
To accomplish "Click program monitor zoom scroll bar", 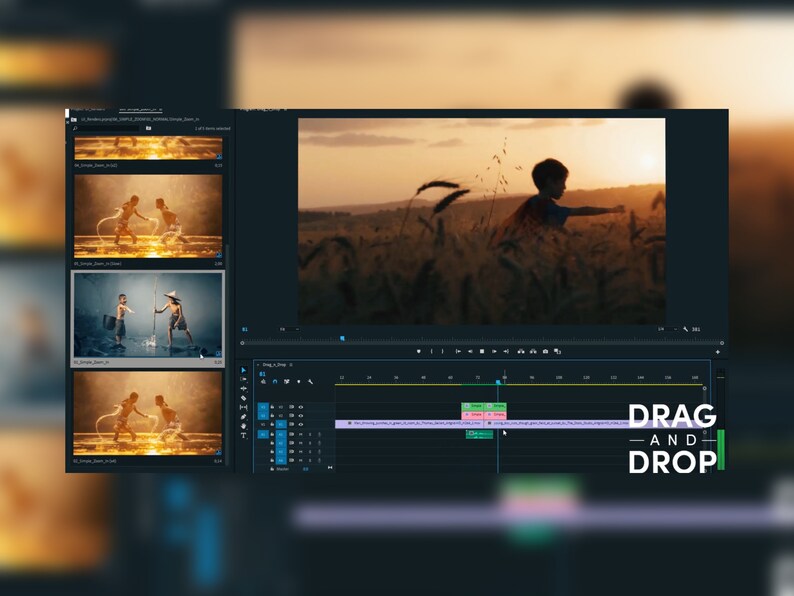I will [482, 343].
